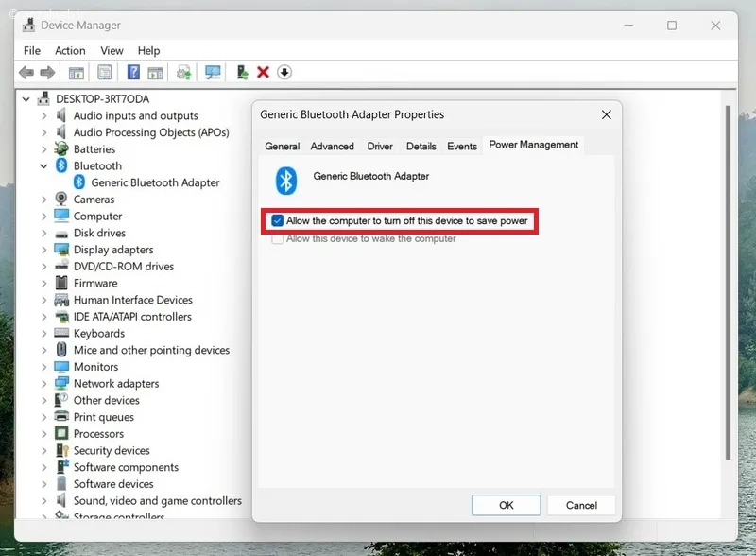The width and height of the screenshot is (756, 556).
Task: Uncheck Allow computer to turn off this device
Action: click(x=277, y=220)
